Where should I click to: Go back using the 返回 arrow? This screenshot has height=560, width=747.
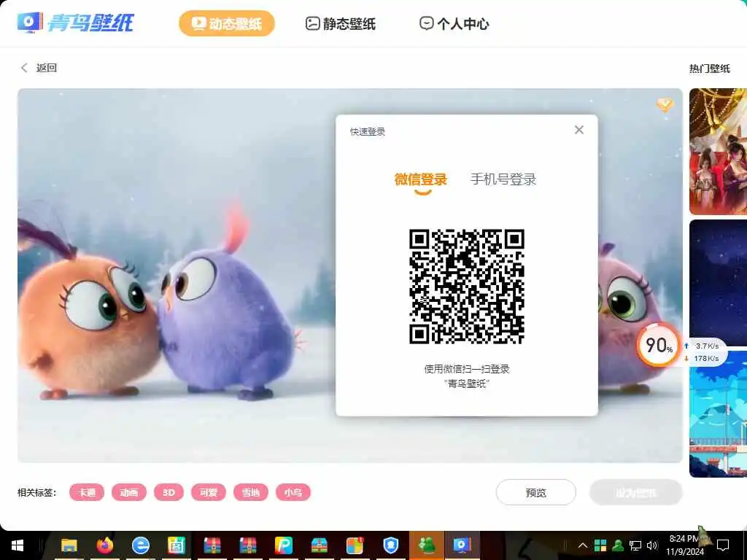pos(39,68)
